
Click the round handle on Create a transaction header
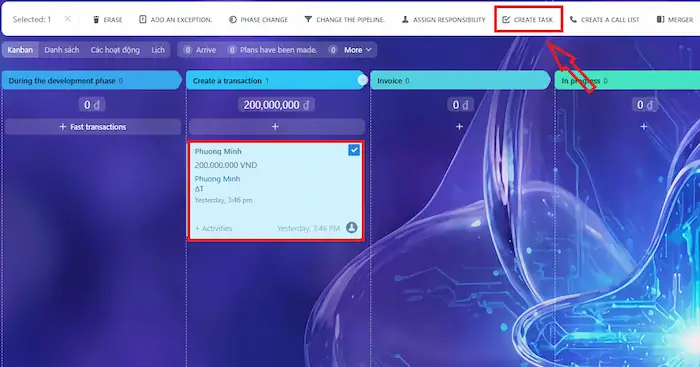tap(362, 80)
